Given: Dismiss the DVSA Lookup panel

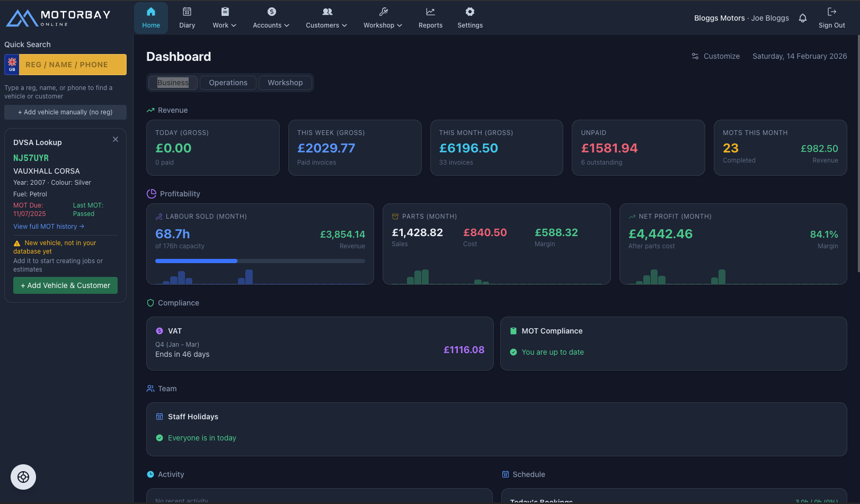Looking at the screenshot, I should (115, 139).
